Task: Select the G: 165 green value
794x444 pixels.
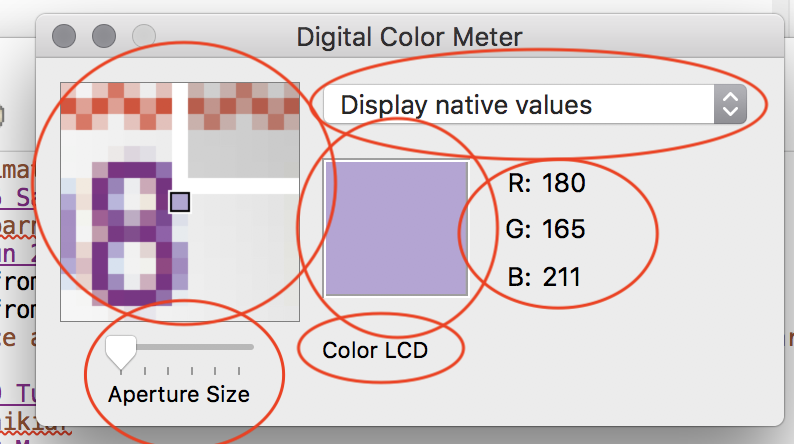Action: pyautogui.click(x=547, y=230)
